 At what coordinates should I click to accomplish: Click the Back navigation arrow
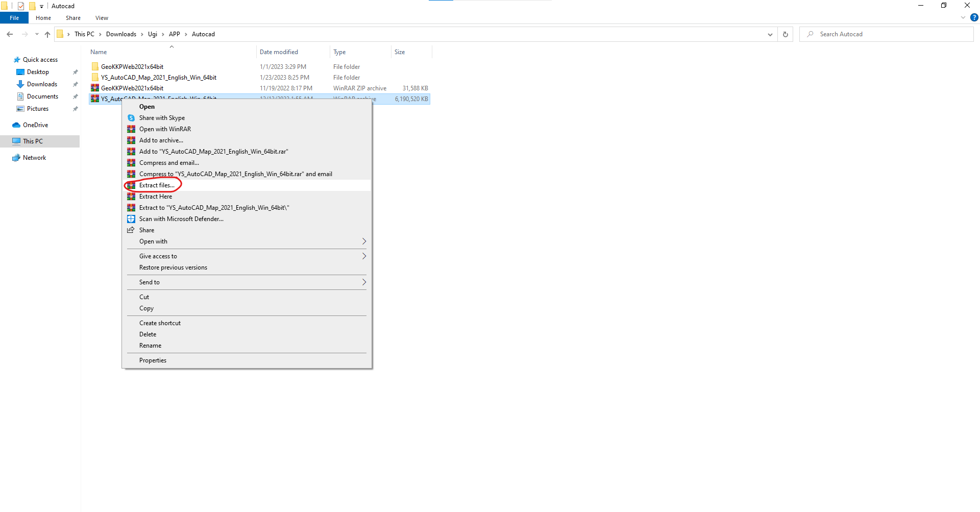click(10, 34)
